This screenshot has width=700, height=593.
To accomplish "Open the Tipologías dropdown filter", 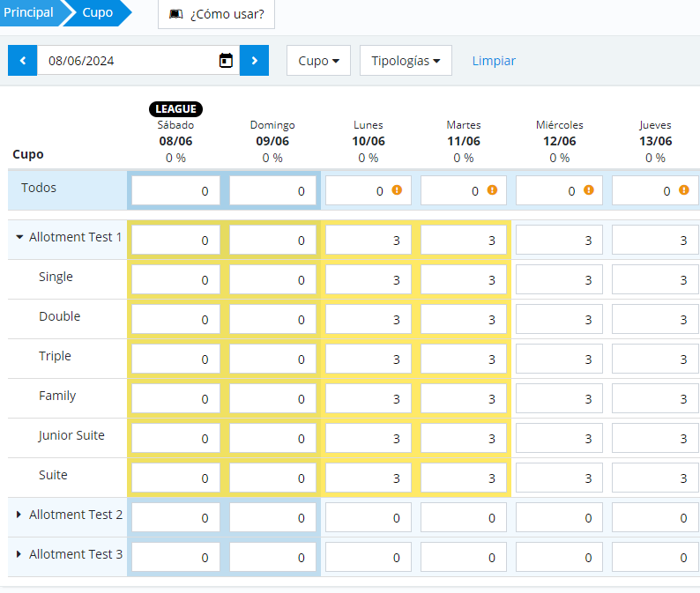I will tap(406, 61).
